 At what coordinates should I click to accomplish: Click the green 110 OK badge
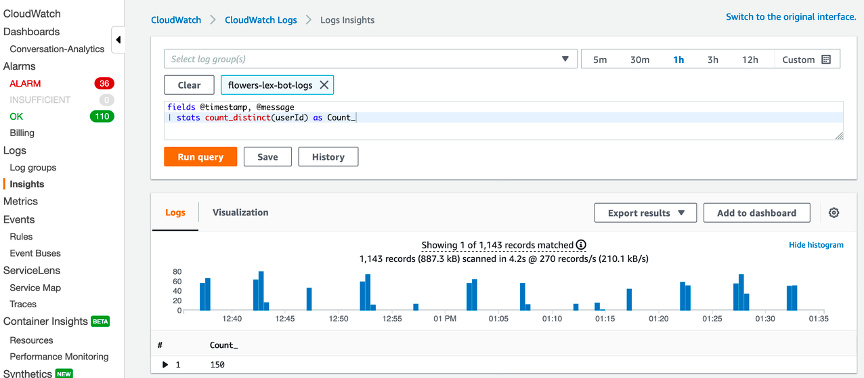(102, 116)
